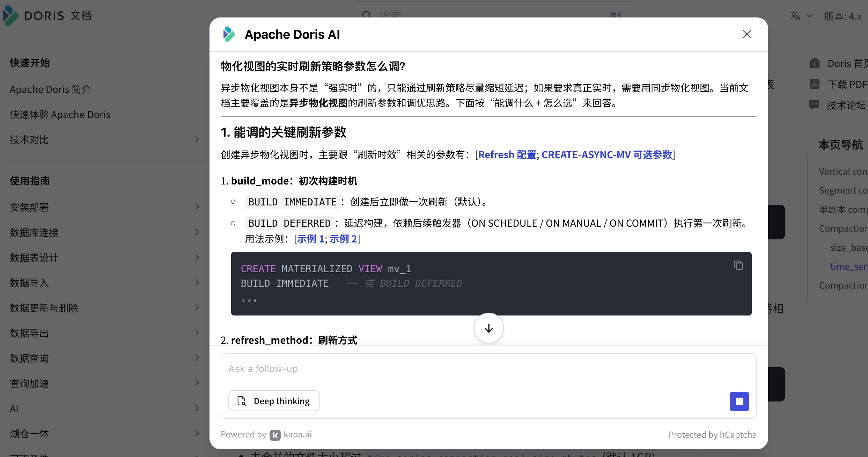868x457 pixels.
Task: Close the Apache Doris AI dialog
Action: (746, 34)
